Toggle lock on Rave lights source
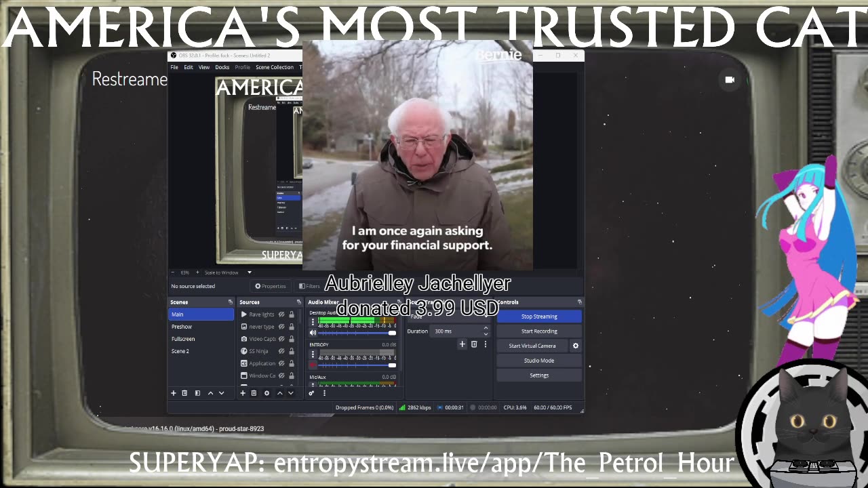This screenshot has width=868, height=488. tap(292, 314)
